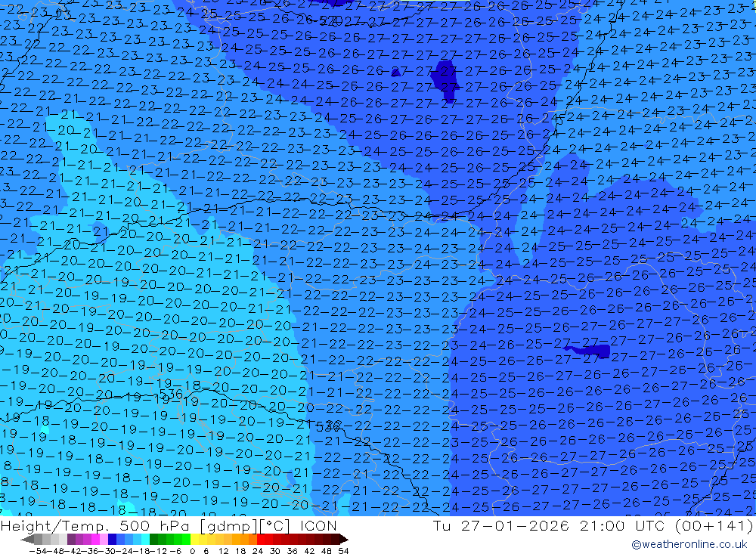Click the '48' legend scale value
The height and width of the screenshot is (554, 756).
click(327, 551)
